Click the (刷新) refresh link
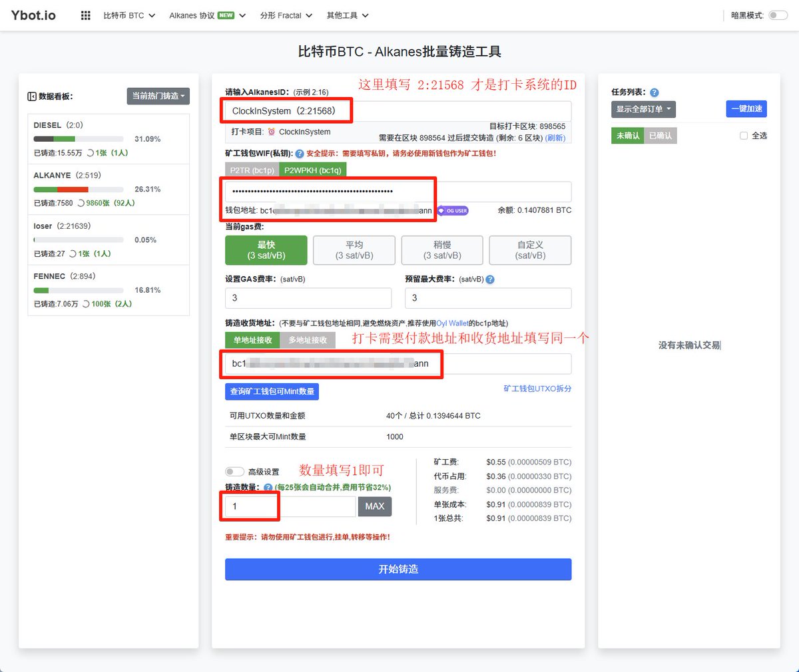Viewport: 799px width, 672px height. coord(555,138)
